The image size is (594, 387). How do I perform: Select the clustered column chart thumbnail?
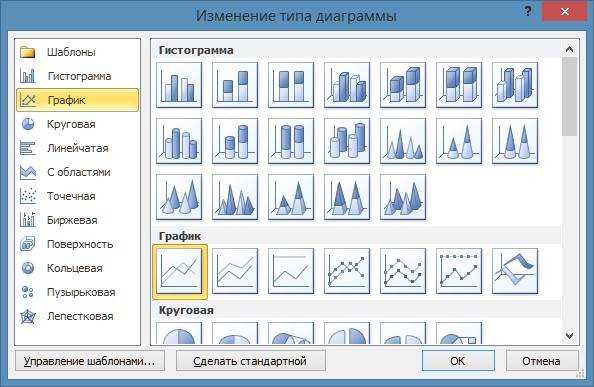179,85
